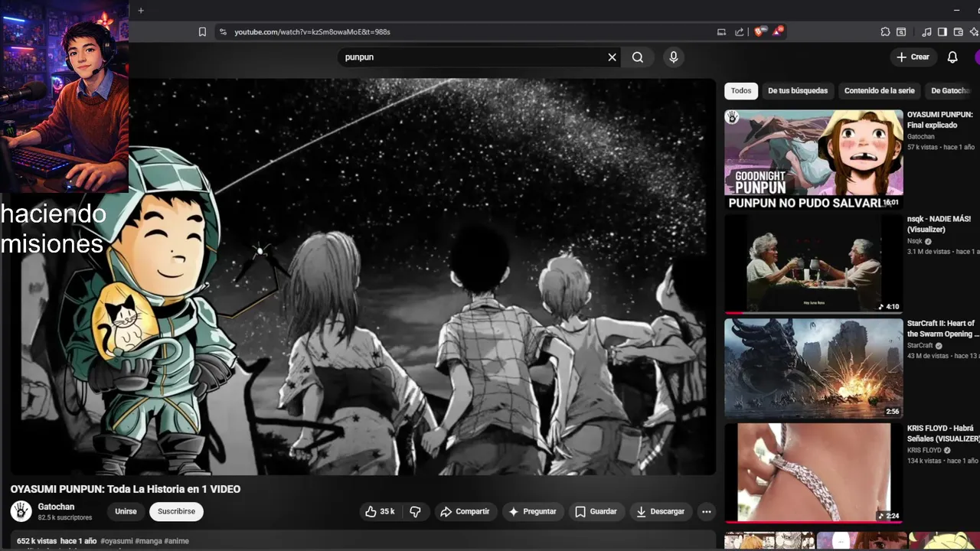The image size is (980, 551).
Task: Click the video title OYASUMI PUNPUN: Toda La Historia
Action: tap(126, 489)
